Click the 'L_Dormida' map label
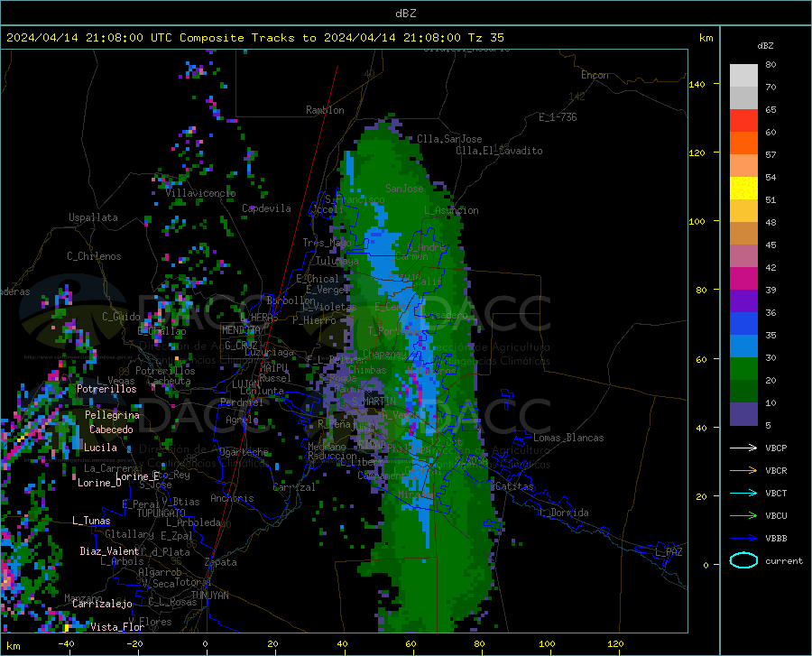 tap(564, 513)
